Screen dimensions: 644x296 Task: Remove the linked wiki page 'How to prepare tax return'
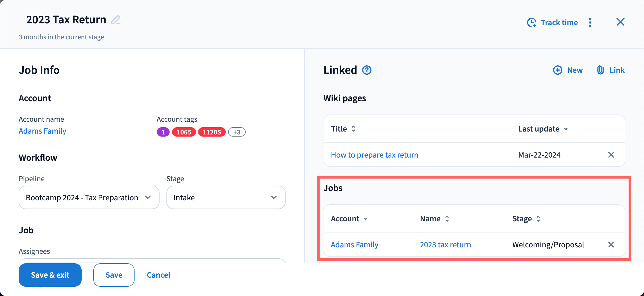pos(611,155)
